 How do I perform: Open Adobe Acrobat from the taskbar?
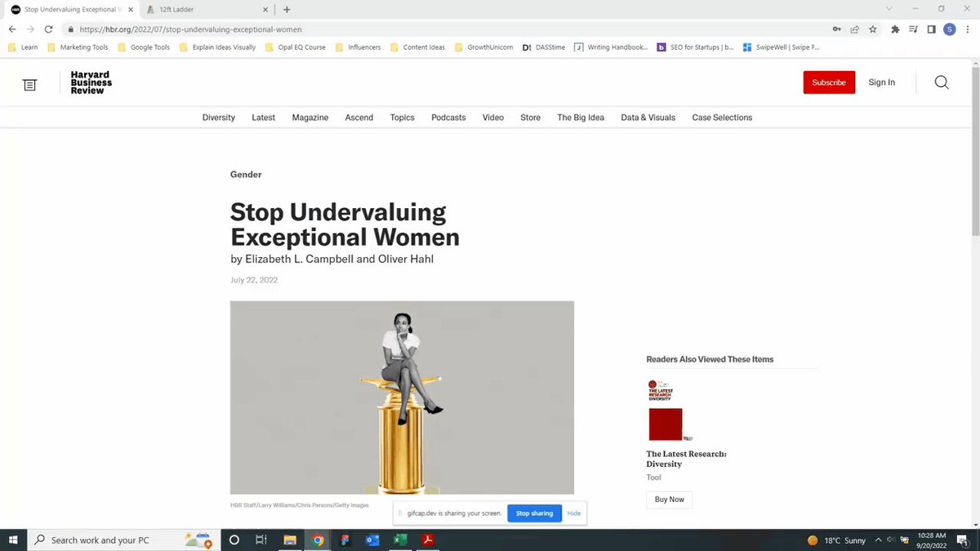pyautogui.click(x=427, y=540)
